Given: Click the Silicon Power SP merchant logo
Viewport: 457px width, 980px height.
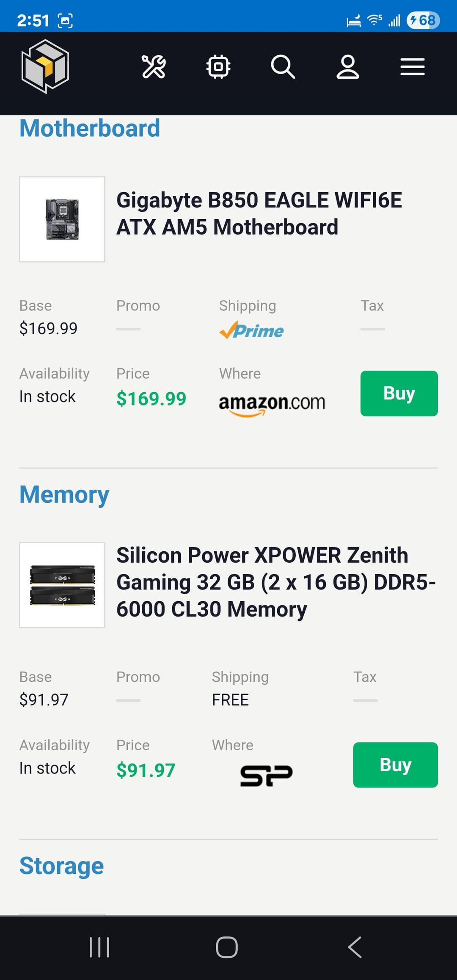Looking at the screenshot, I should click(x=266, y=775).
